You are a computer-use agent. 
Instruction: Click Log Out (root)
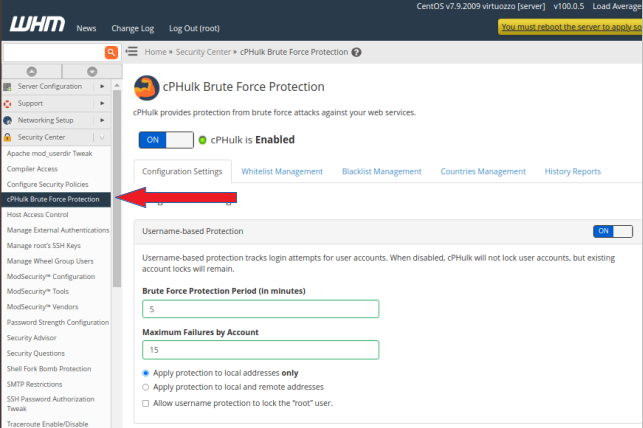pos(194,28)
